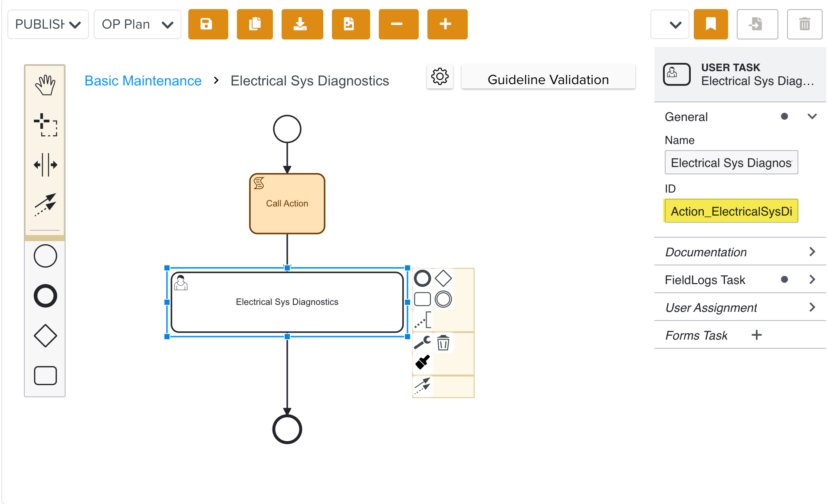Open the OP Plan dropdown

137,24
